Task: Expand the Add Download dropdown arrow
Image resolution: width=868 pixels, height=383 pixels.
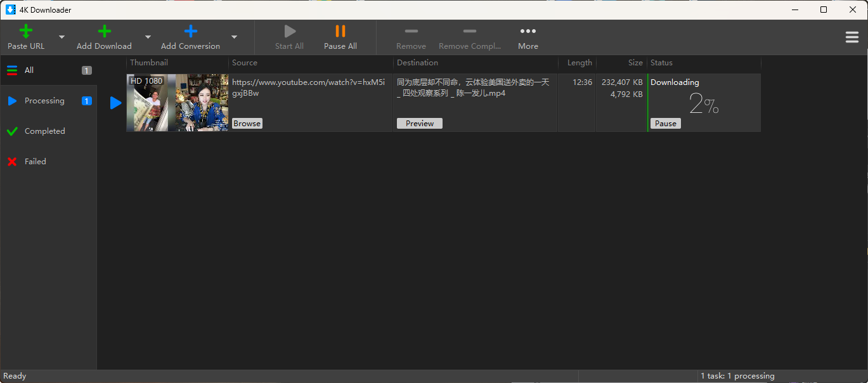Action: tap(148, 37)
